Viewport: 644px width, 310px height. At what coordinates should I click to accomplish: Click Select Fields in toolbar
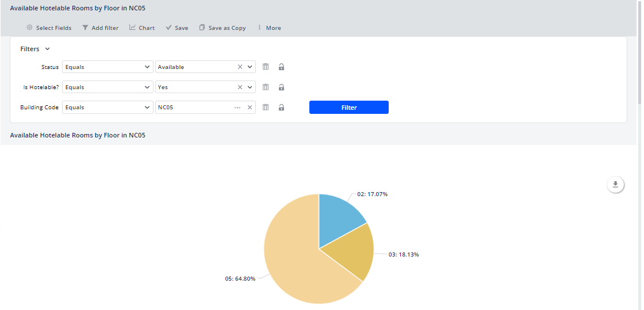click(x=49, y=28)
